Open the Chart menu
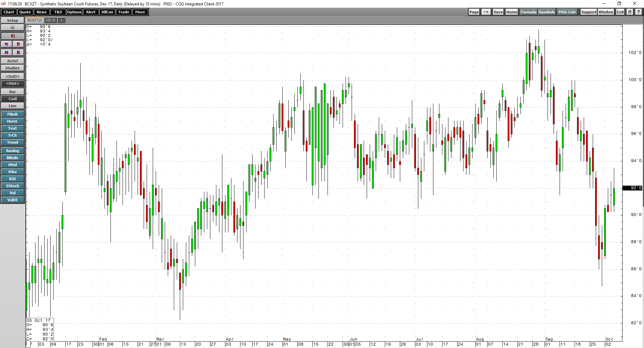Screen dimensions: 644x348 [8, 12]
